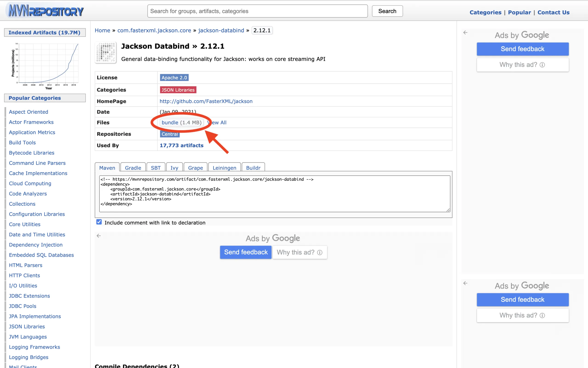Open Cache Implementations category
This screenshot has width=588, height=368.
coord(38,173)
